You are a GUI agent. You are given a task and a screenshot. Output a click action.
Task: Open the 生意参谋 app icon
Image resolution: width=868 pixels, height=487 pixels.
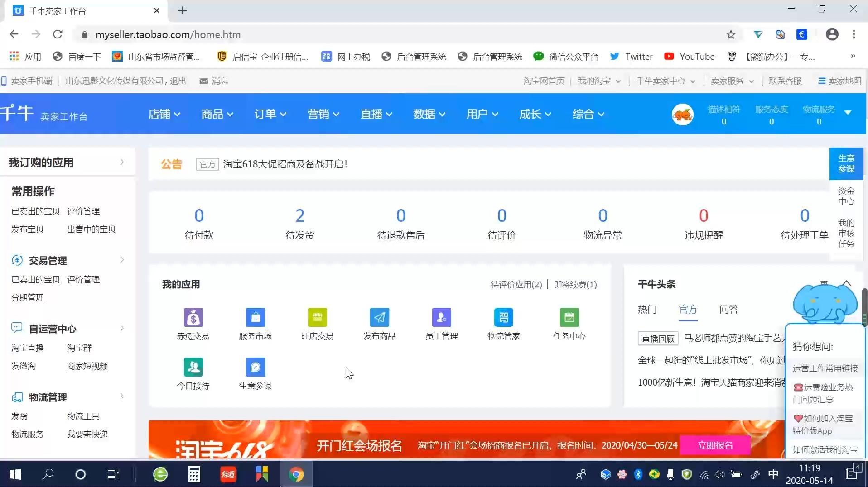[x=255, y=367]
